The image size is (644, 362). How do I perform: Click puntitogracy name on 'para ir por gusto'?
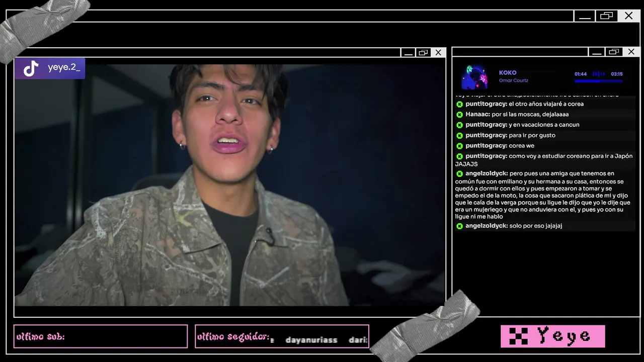(x=487, y=135)
